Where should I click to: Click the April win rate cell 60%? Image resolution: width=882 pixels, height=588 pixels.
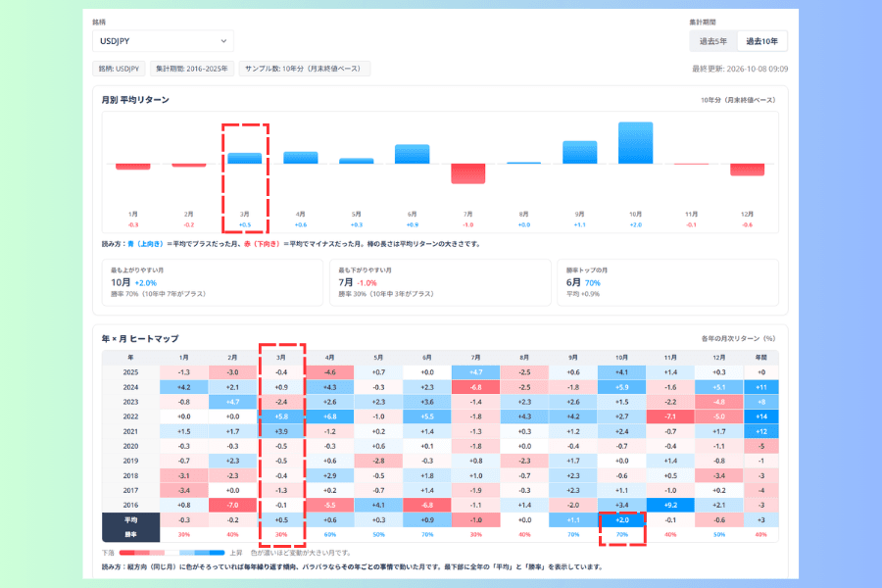(x=329, y=534)
